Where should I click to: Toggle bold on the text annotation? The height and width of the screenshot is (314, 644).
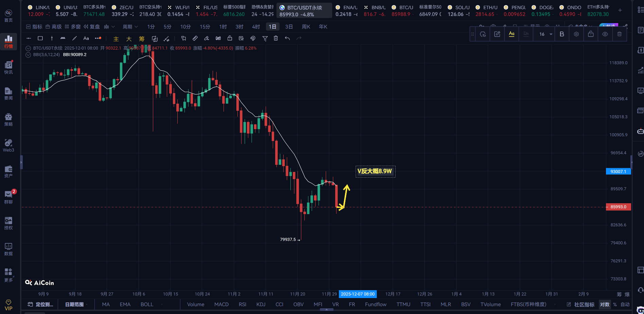(562, 34)
